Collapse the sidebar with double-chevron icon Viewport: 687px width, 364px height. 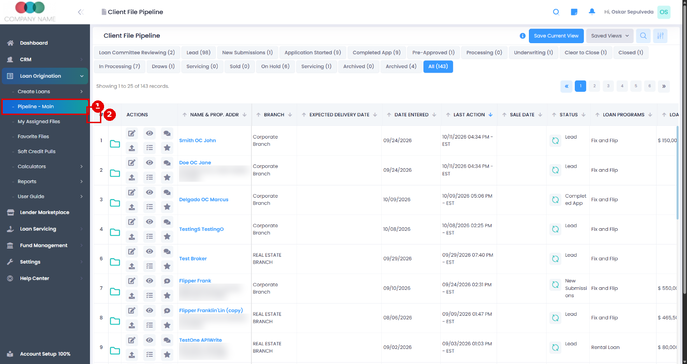coord(80,12)
